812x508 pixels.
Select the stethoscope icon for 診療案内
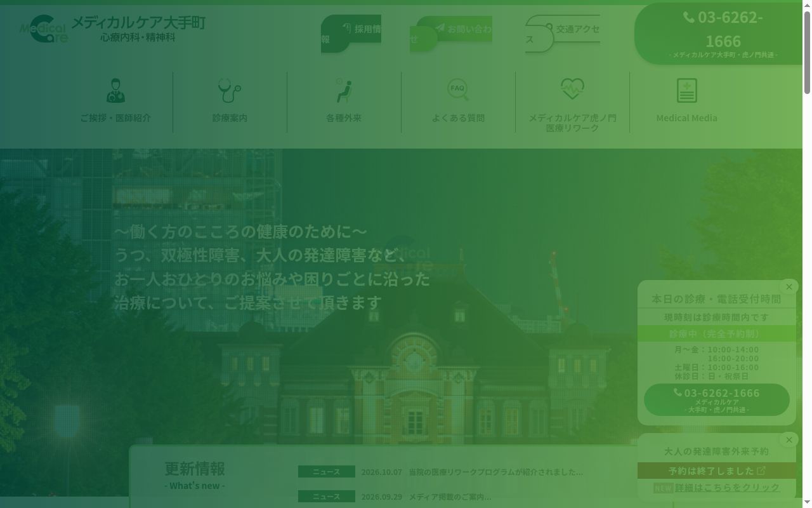click(x=230, y=90)
